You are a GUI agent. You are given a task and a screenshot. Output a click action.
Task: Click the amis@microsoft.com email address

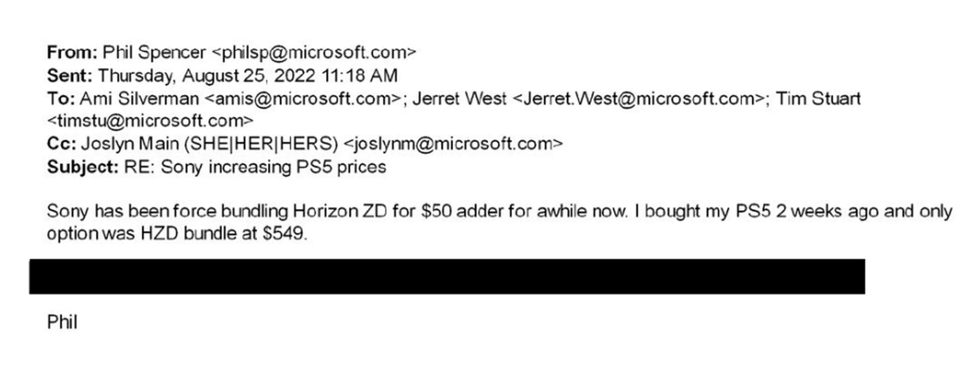(x=302, y=99)
